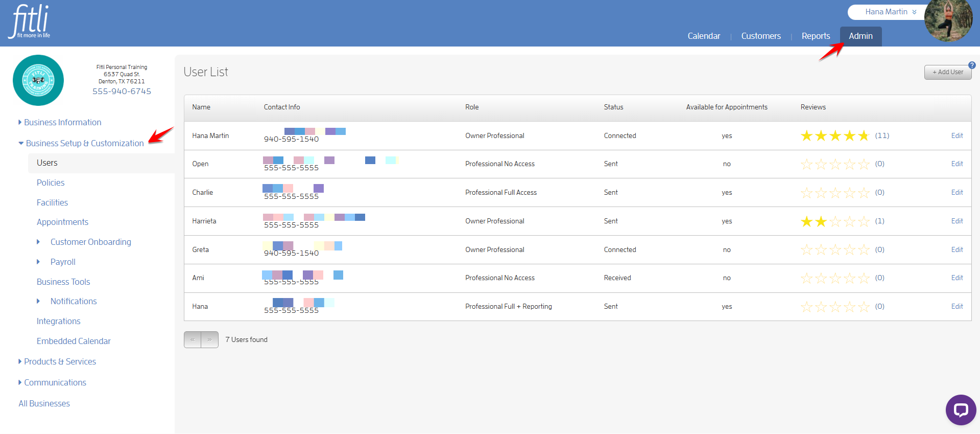The image size is (980, 434).
Task: Click the star rating for Charlie
Action: [835, 193]
